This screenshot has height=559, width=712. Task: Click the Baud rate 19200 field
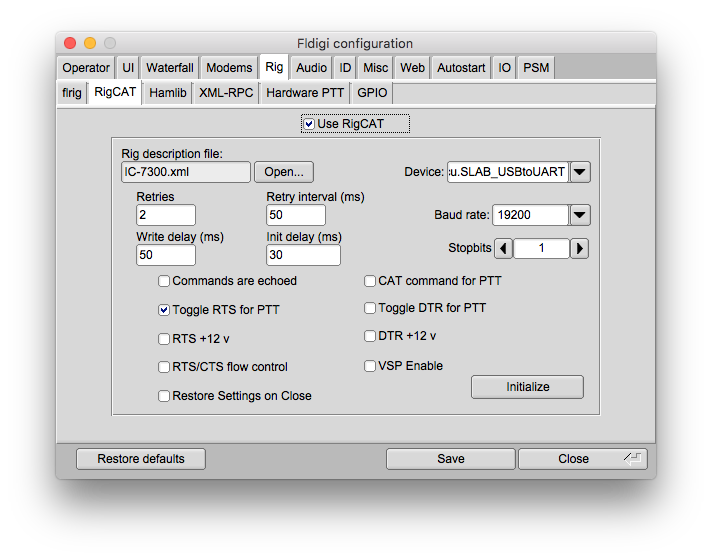click(530, 215)
